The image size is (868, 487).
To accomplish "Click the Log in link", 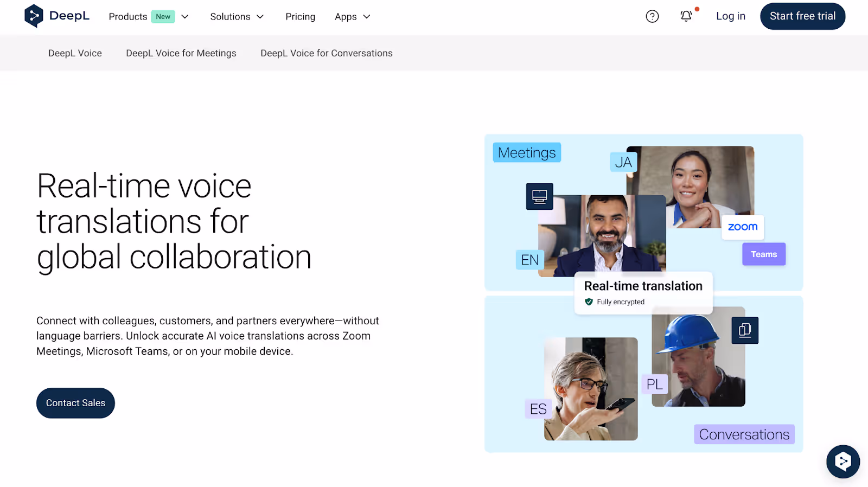I will [730, 16].
